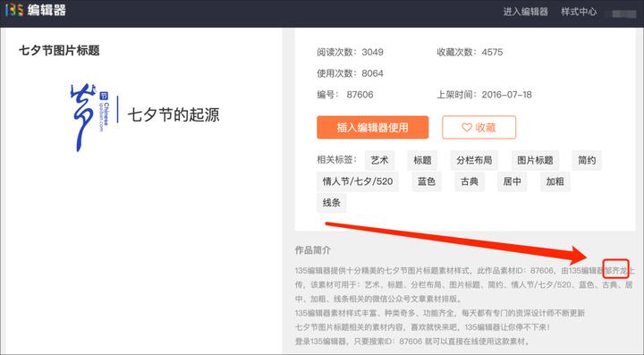Click the uploader name 邹齐龙

(x=615, y=270)
